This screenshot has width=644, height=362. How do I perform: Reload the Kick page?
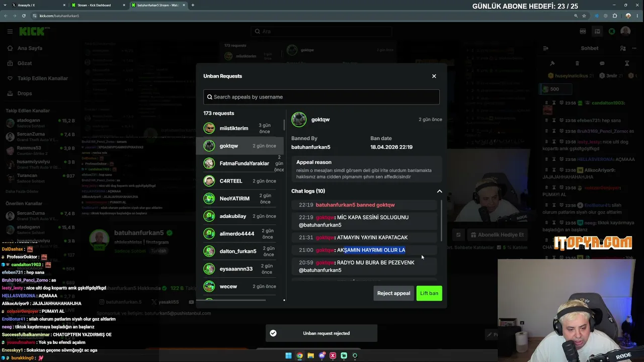click(24, 16)
